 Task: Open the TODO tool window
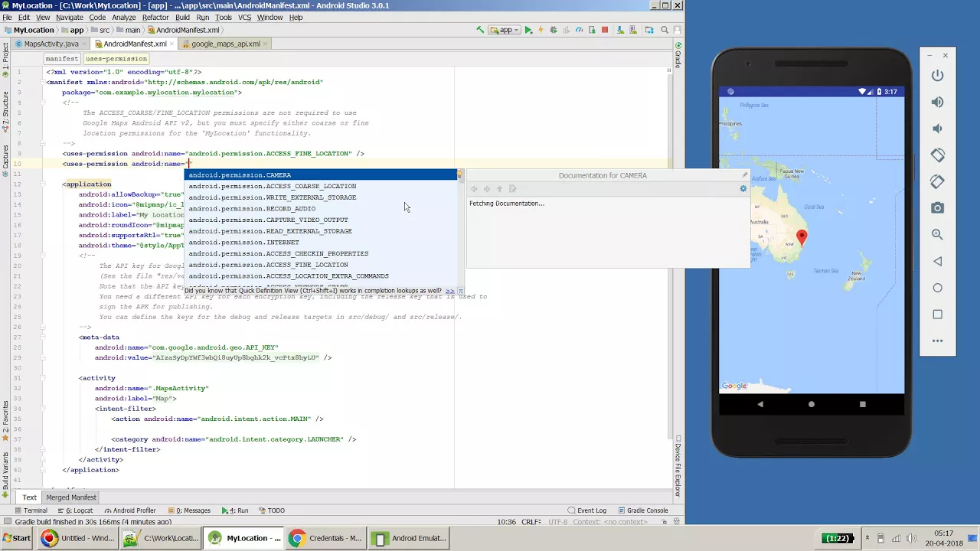pos(272,510)
